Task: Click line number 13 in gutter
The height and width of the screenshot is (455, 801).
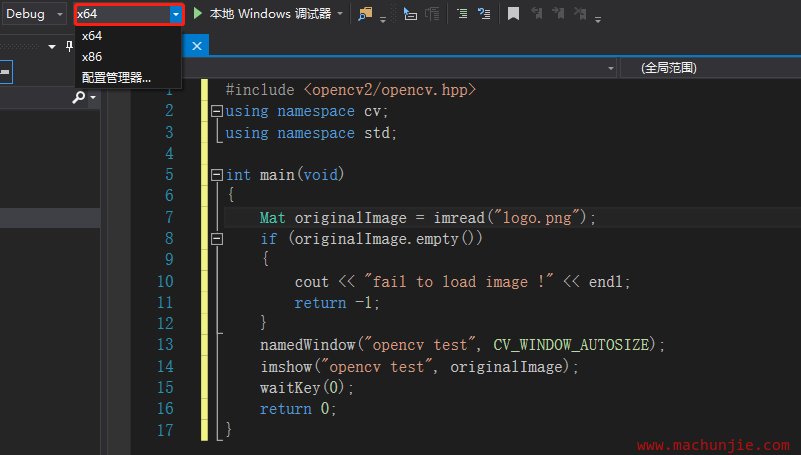Action: 165,345
